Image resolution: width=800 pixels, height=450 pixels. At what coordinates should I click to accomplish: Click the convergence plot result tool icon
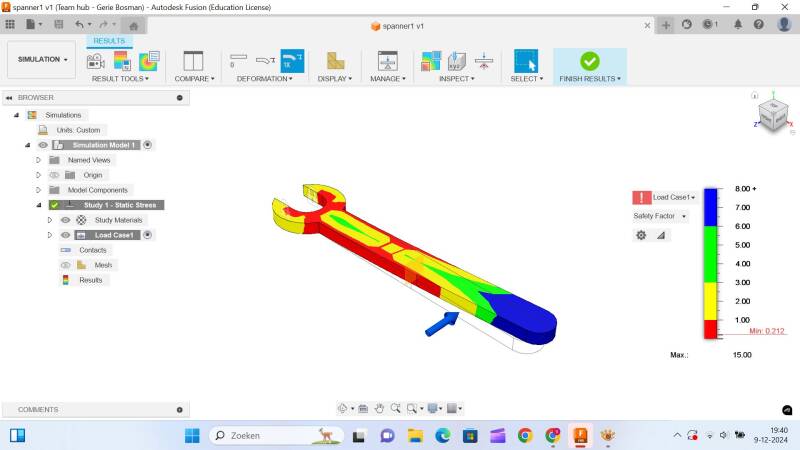pyautogui.click(x=149, y=61)
